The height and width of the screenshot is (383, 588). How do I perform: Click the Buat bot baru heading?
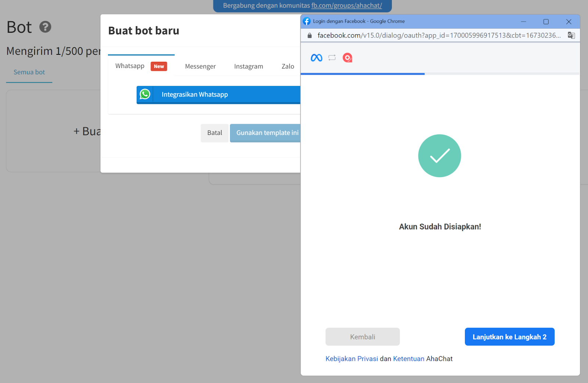(144, 31)
